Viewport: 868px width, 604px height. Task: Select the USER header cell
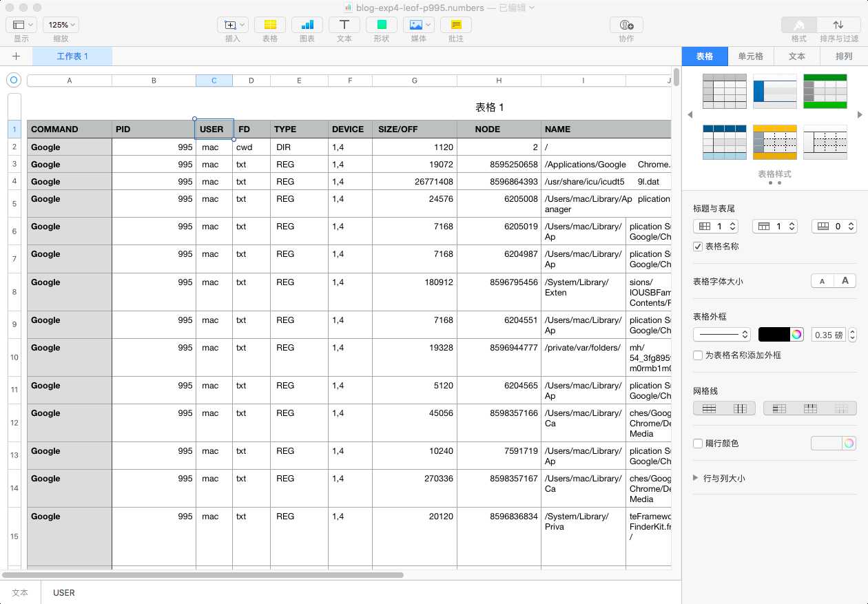coord(214,129)
